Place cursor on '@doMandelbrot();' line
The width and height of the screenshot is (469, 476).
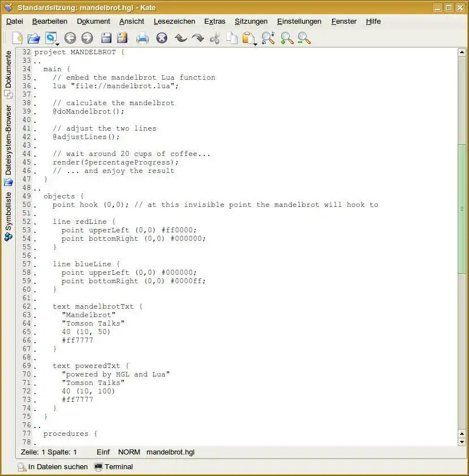tap(88, 111)
